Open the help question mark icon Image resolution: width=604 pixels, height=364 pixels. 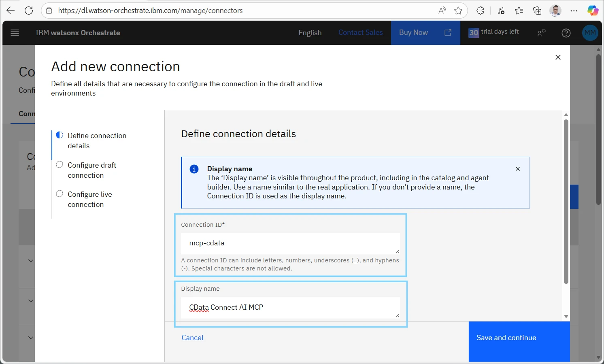tap(566, 33)
